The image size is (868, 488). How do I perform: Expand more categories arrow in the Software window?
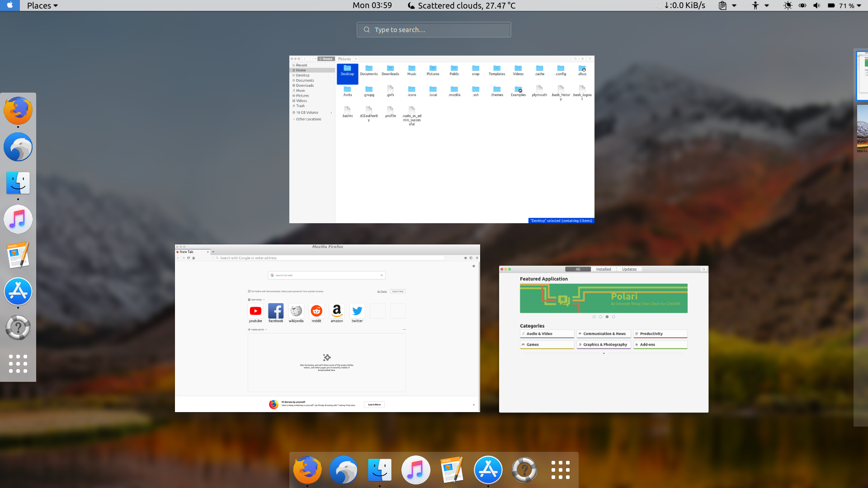coord(604,353)
